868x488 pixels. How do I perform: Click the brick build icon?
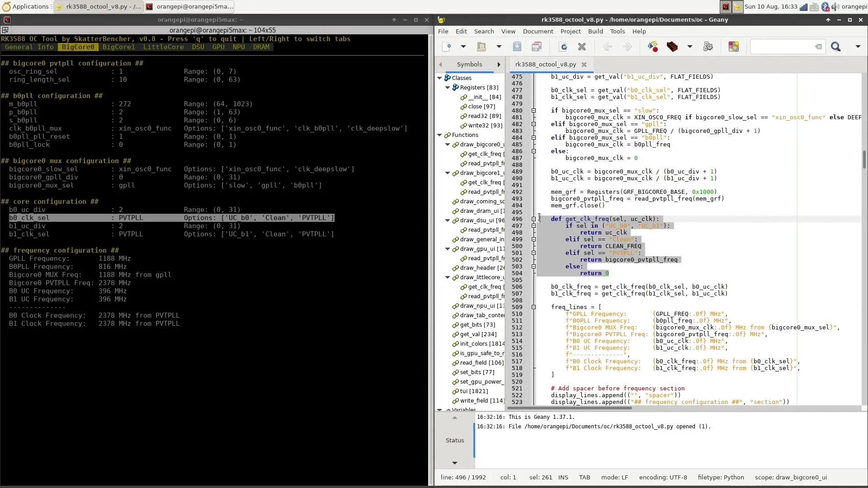(672, 47)
